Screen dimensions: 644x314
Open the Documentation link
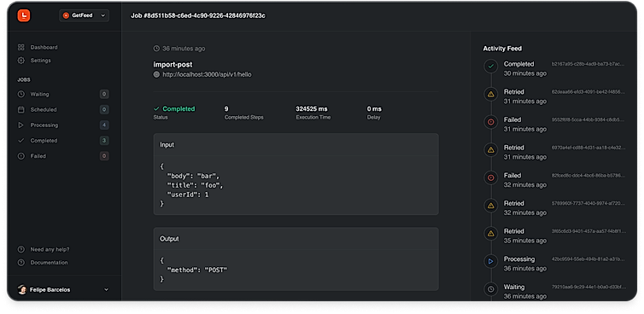49,262
